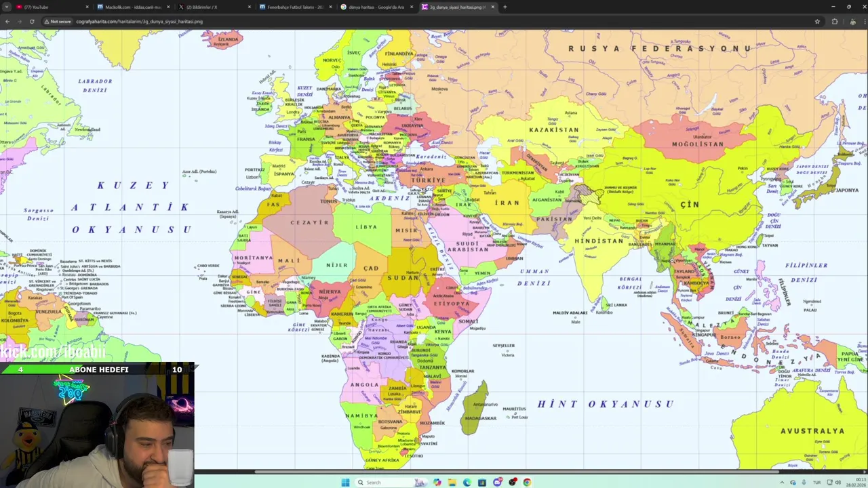Viewport: 868px width, 488px height.
Task: Click the Not secure site info badge
Action: point(58,21)
